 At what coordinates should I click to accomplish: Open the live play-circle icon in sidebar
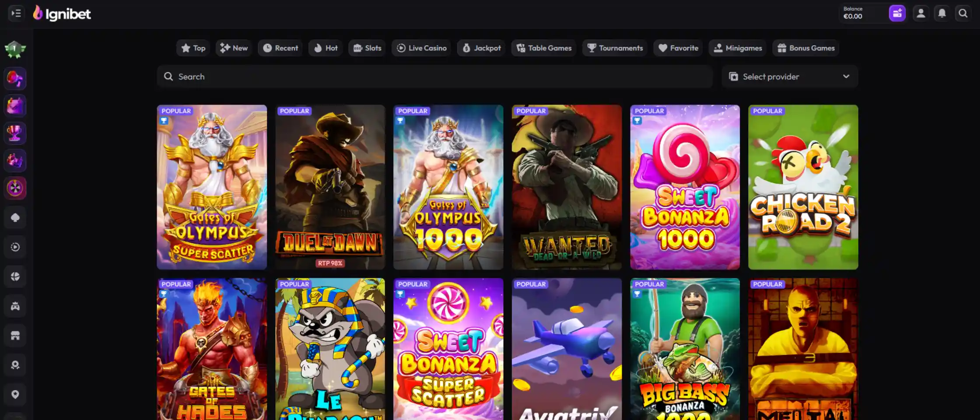[15, 247]
